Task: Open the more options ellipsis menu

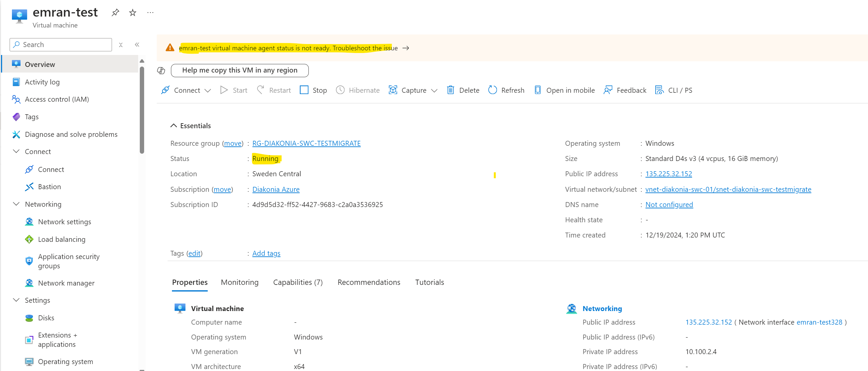Action: click(x=150, y=13)
